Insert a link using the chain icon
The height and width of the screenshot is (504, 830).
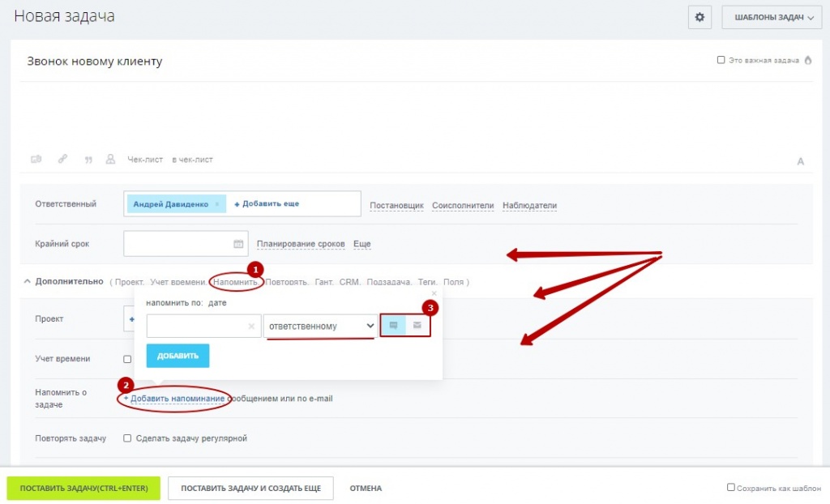pos(62,159)
